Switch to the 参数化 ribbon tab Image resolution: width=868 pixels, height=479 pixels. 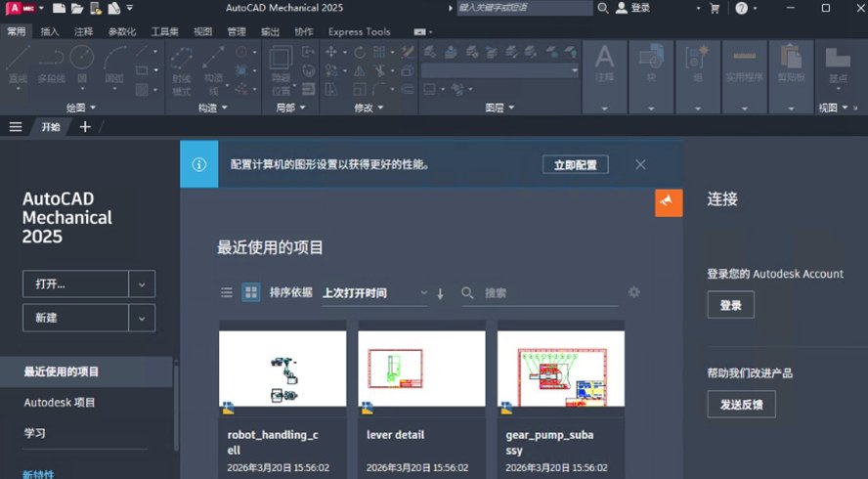coord(122,31)
